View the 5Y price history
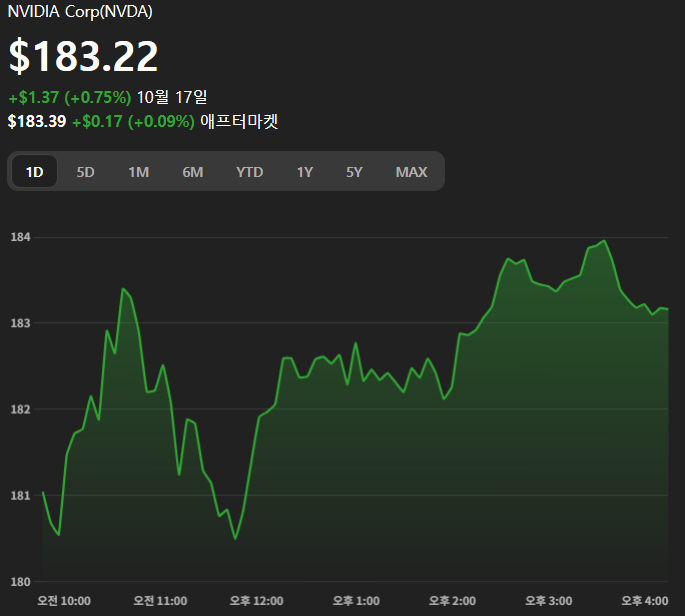 tap(354, 172)
